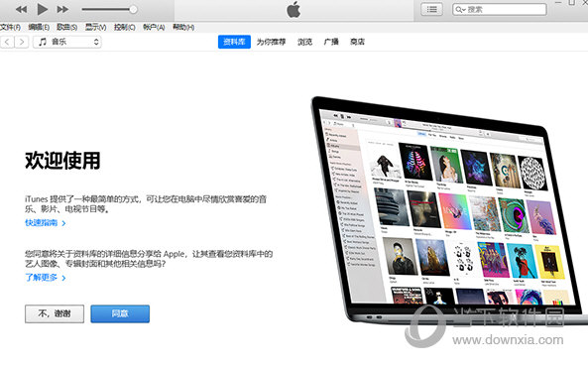Open the 显示(V) menu
Viewport: 588px width, 369px height.
[x=95, y=27]
